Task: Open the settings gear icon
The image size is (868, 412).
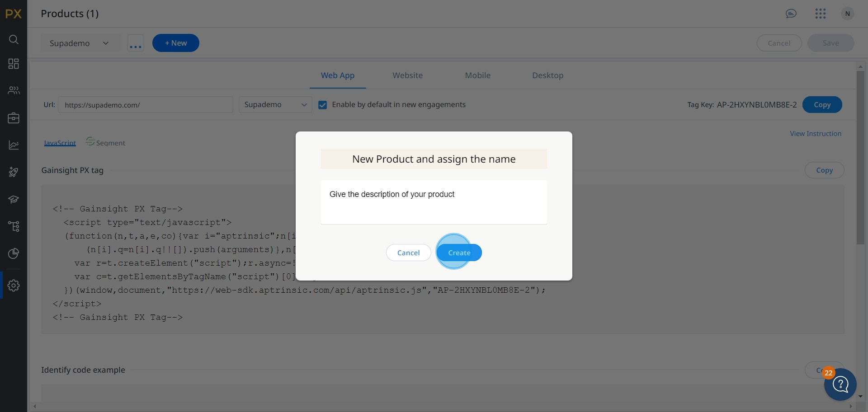Action: 14,286
